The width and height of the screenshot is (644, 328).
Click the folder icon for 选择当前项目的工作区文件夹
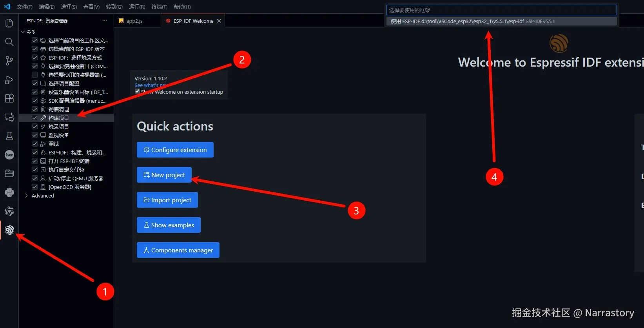(x=43, y=40)
